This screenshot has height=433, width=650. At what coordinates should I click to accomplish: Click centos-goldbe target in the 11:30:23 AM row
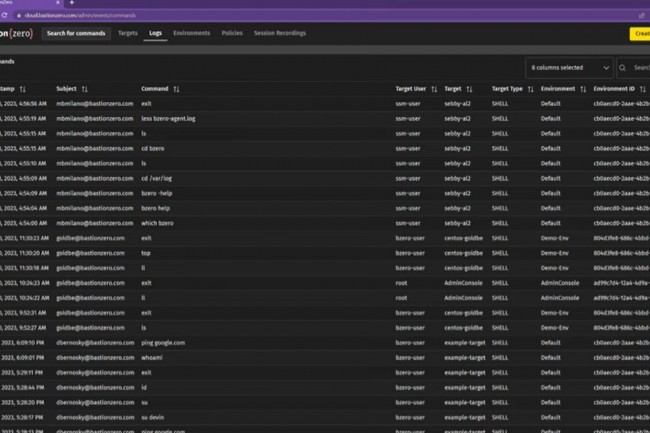(463, 238)
